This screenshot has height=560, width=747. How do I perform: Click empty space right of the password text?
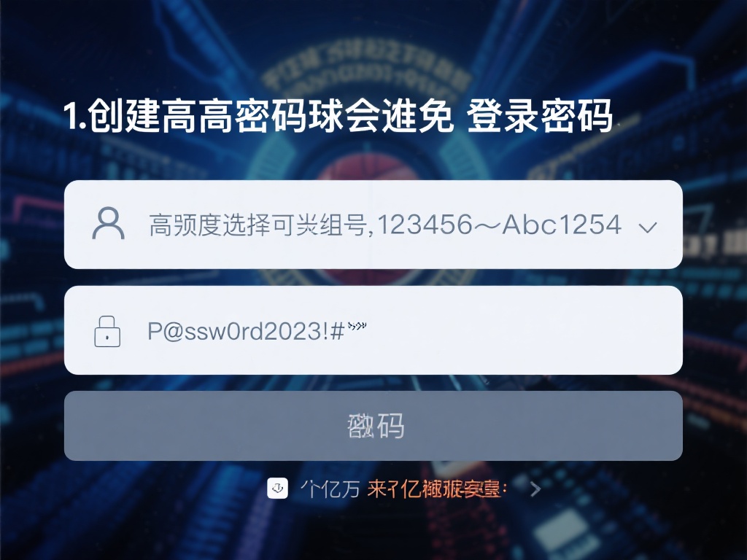pos(524,330)
